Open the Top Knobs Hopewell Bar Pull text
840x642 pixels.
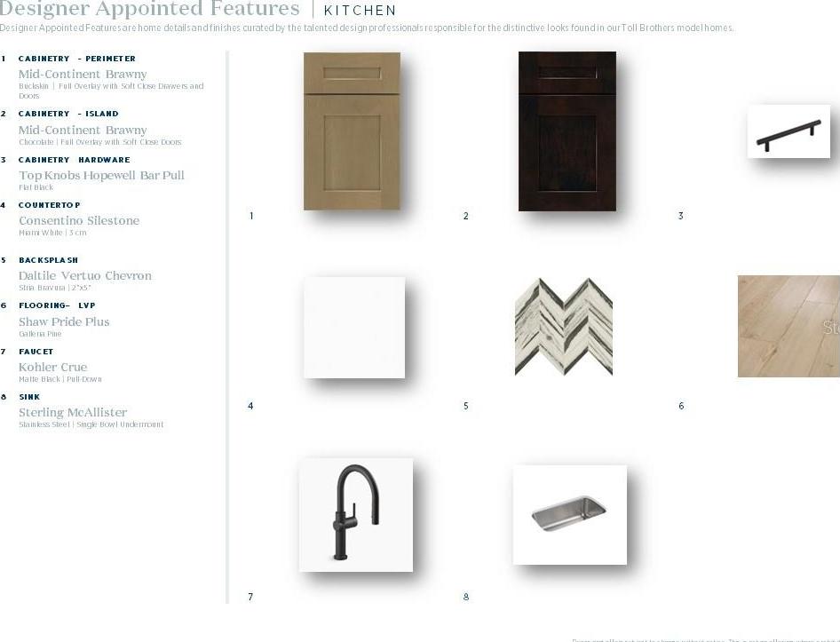[101, 175]
